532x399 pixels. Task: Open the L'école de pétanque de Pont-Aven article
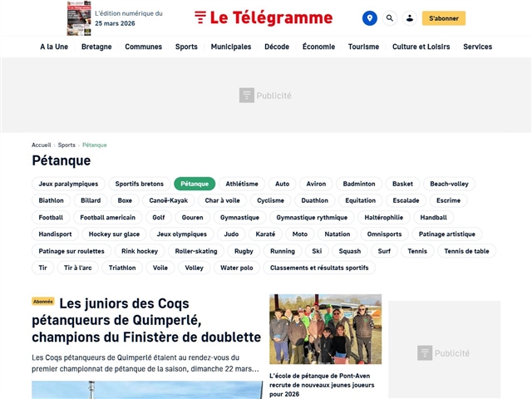click(322, 385)
